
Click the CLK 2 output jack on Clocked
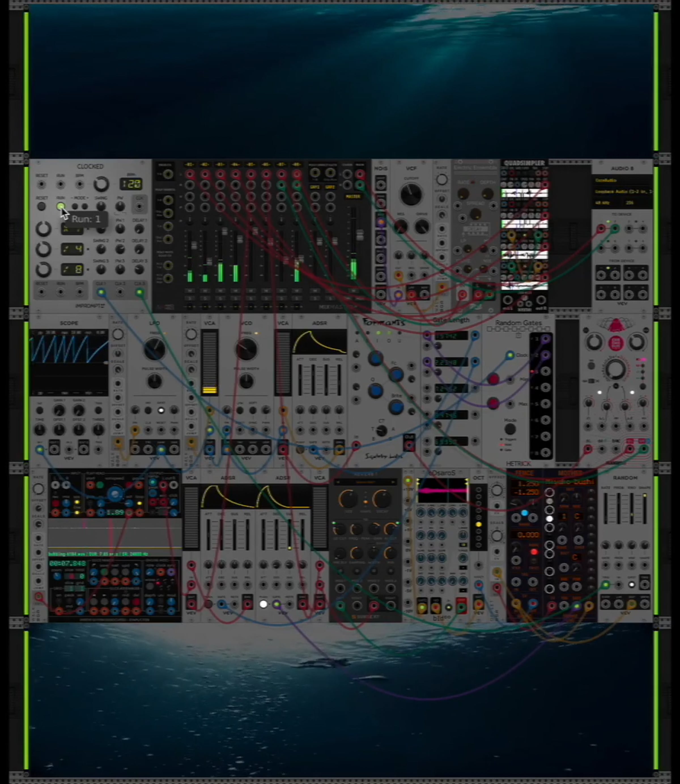point(120,292)
